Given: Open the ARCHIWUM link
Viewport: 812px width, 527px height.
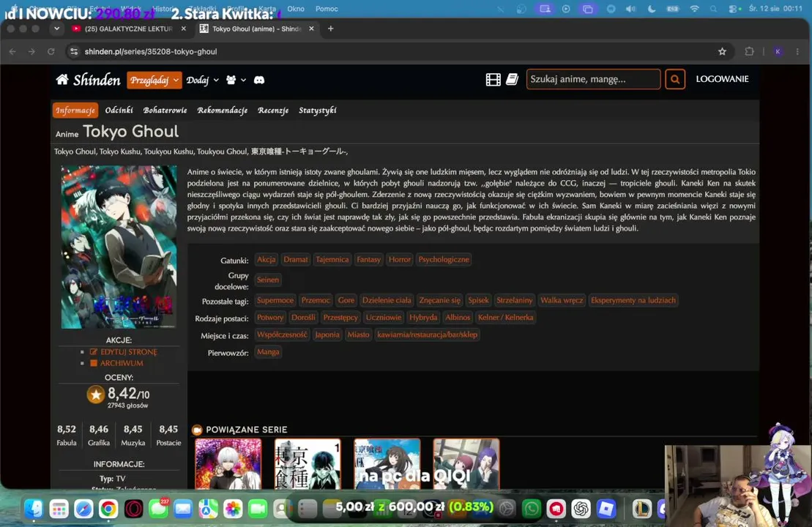Looking at the screenshot, I should pyautogui.click(x=122, y=363).
